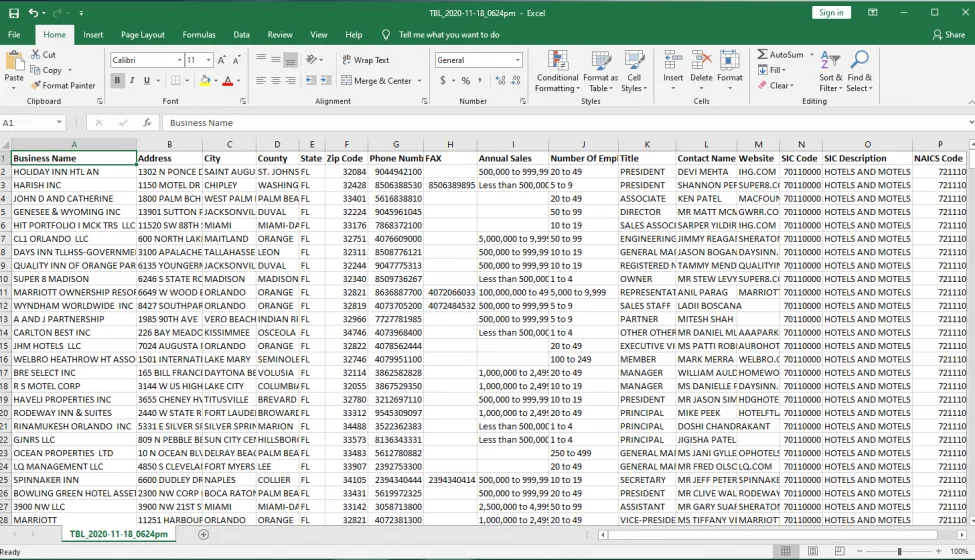Expand the Name Box dropdown
Image resolution: width=975 pixels, height=560 pixels.
59,122
